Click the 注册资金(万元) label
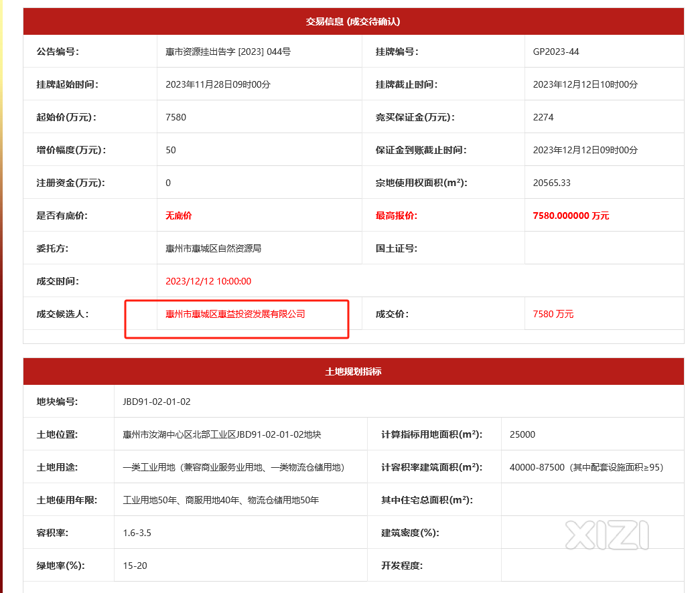The width and height of the screenshot is (700, 593). [x=70, y=183]
